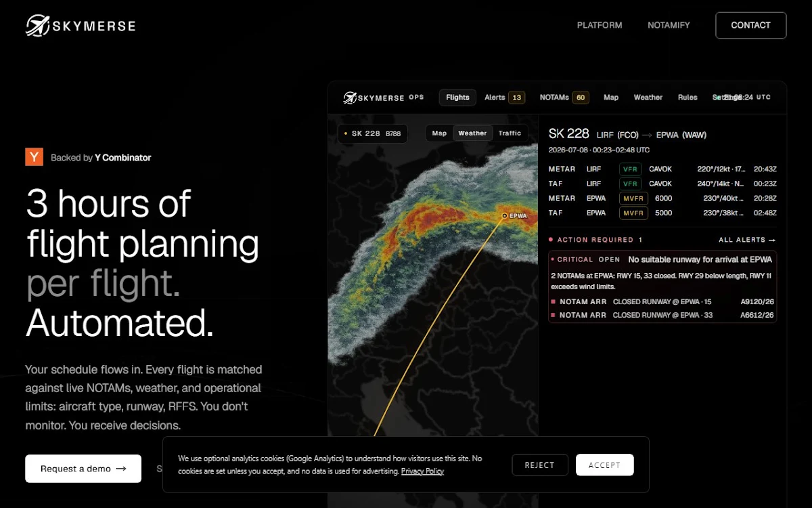
Task: Click the 20:43Z METAR LIRF time
Action: 765,169
